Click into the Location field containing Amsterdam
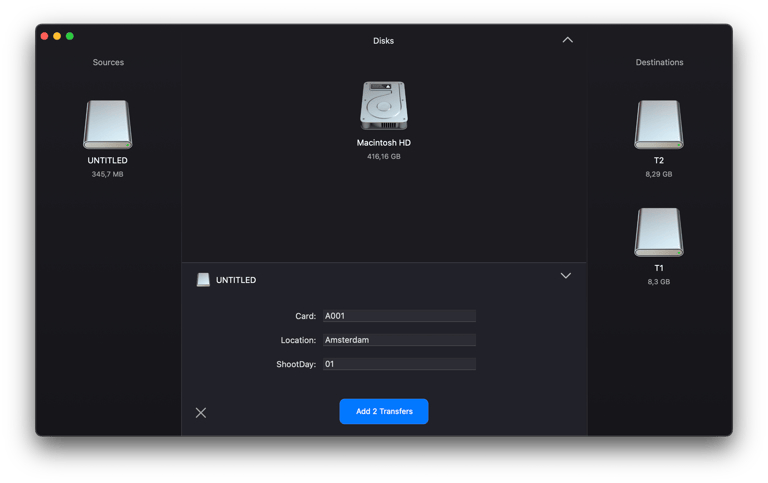The image size is (768, 483). [x=398, y=340]
